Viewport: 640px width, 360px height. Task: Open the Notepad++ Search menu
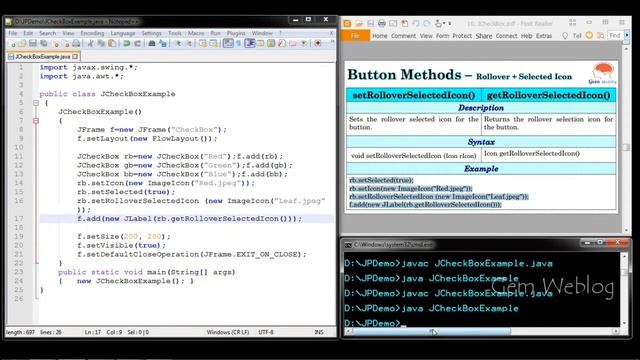pos(47,33)
